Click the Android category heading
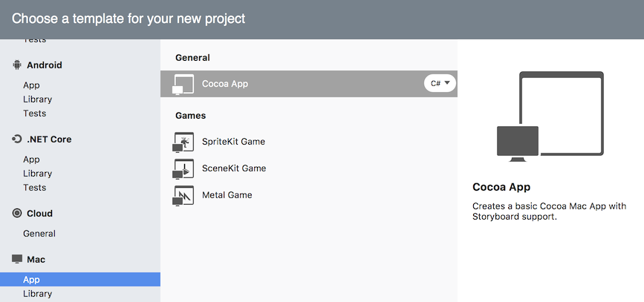The width and height of the screenshot is (644, 302). pyautogui.click(x=45, y=65)
